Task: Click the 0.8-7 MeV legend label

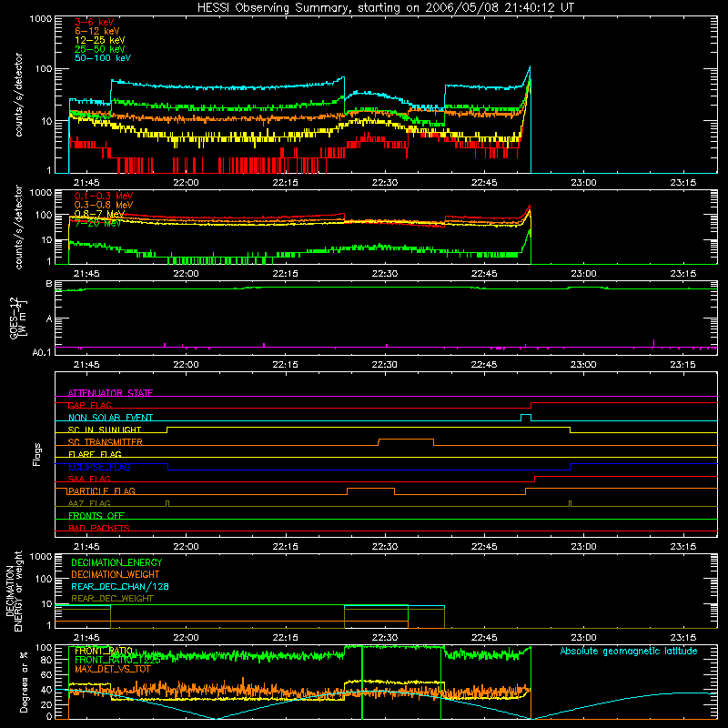Action: [x=100, y=214]
